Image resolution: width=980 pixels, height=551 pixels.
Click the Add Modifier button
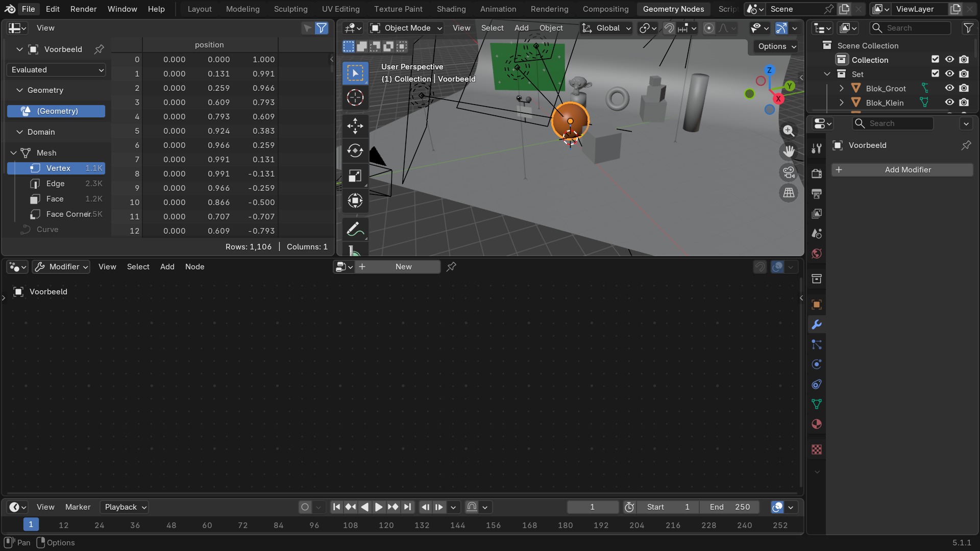coord(902,170)
